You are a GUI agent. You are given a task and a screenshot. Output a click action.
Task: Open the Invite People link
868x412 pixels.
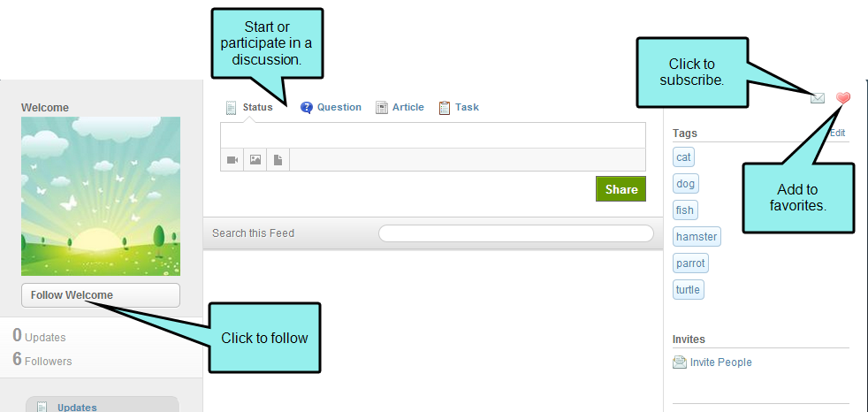pos(720,362)
